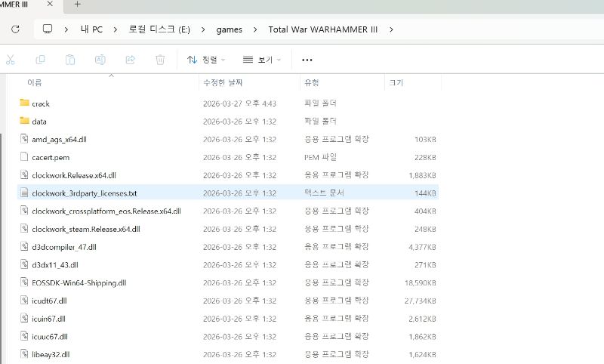Expand chevron after Total War WARHAMMER III
604x364 pixels.
[x=391, y=29]
